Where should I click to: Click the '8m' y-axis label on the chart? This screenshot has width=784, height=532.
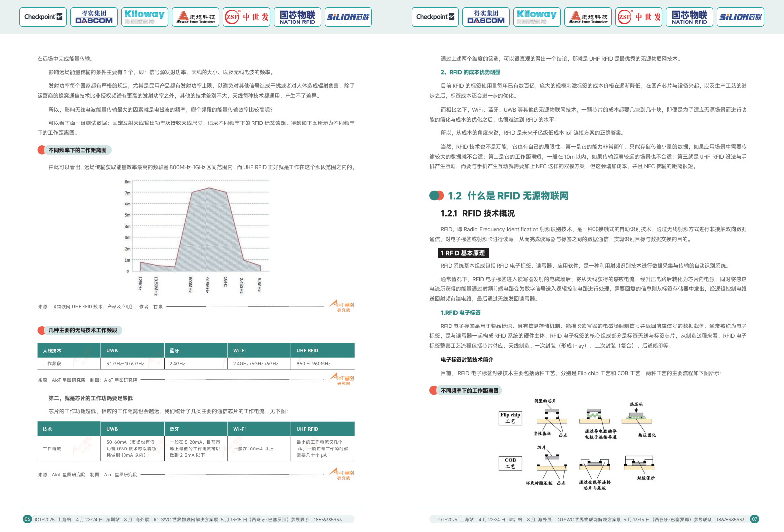[127, 182]
